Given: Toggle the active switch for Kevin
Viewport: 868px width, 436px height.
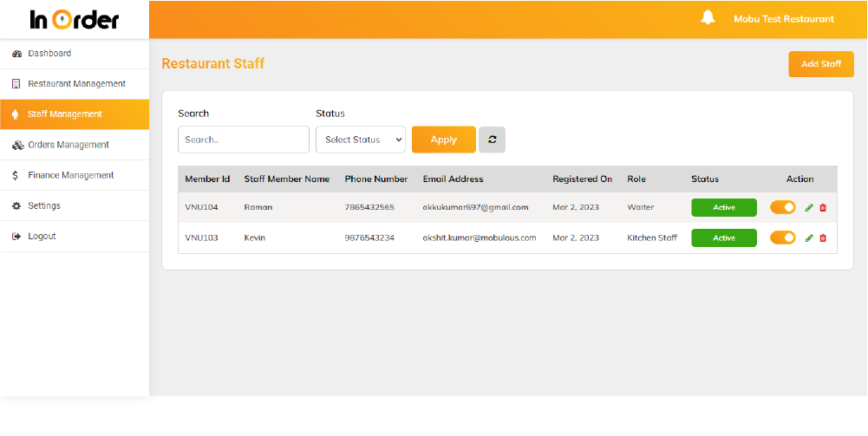Looking at the screenshot, I should point(782,238).
